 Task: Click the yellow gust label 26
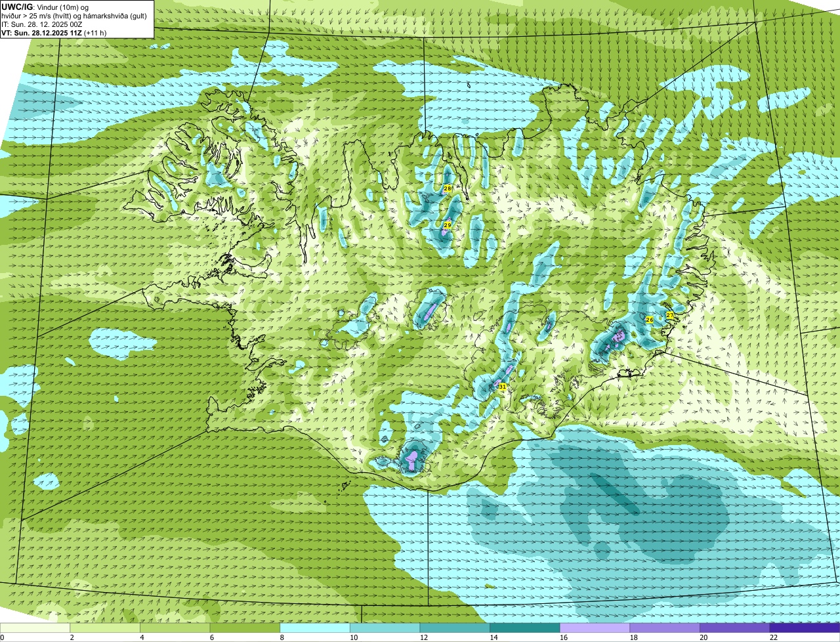tap(649, 320)
